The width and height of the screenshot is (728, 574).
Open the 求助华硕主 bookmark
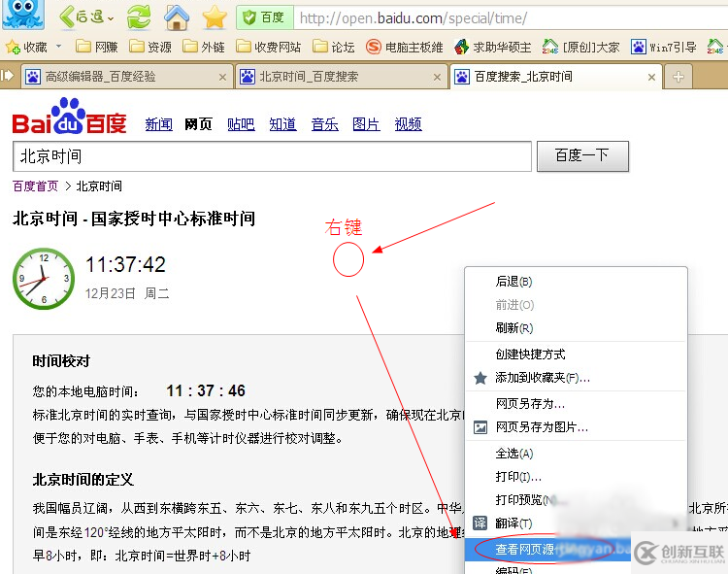coord(492,47)
